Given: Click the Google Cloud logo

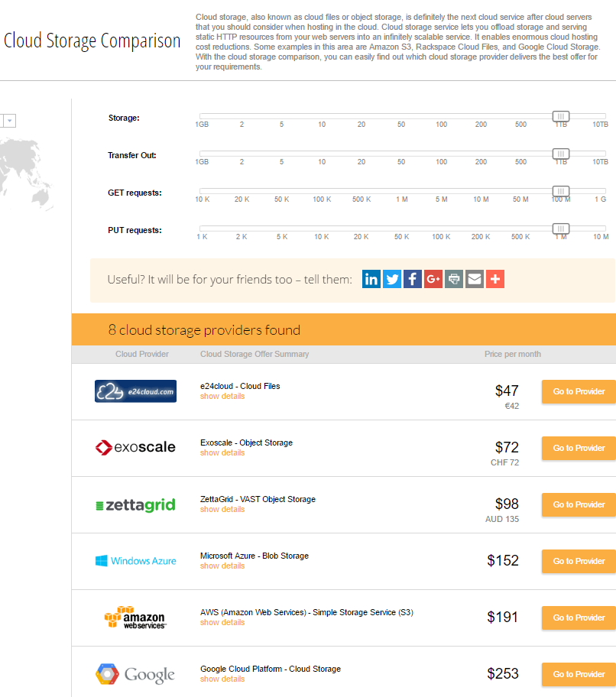Looking at the screenshot, I should coord(135,674).
